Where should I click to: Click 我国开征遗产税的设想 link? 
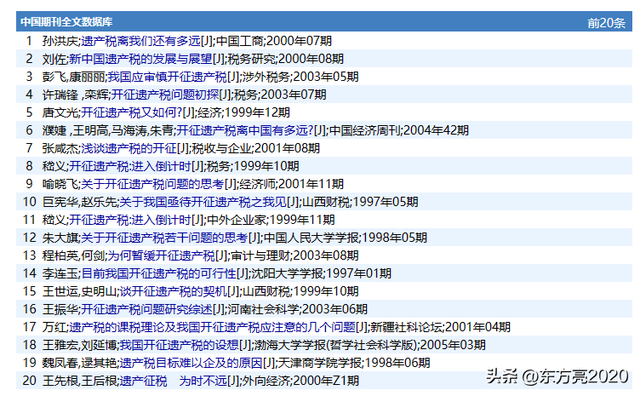click(x=180, y=345)
